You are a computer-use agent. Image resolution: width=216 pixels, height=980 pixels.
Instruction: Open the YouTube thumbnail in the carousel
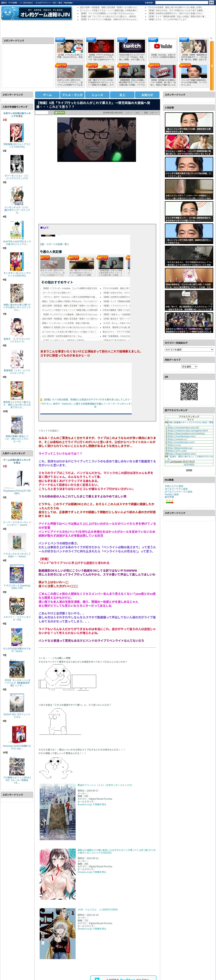[163, 46]
